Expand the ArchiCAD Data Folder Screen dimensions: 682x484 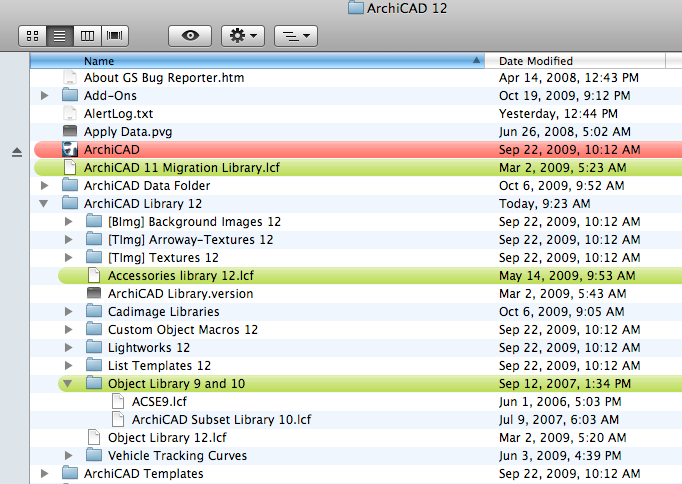(x=44, y=186)
